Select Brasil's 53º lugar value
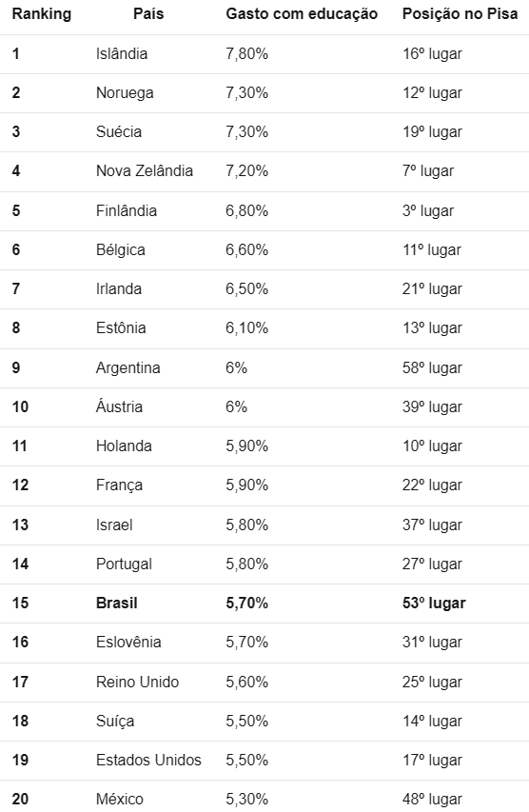The height and width of the screenshot is (812, 529). [434, 603]
